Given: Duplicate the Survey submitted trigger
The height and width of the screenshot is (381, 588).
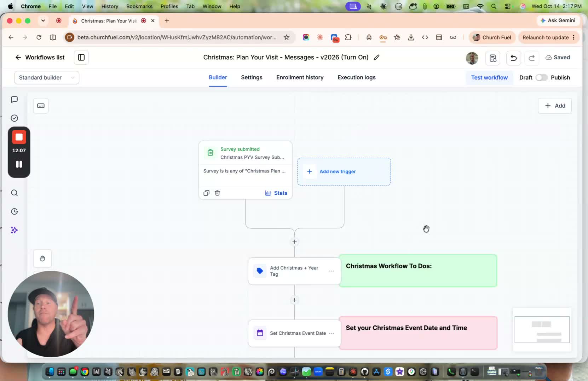Looking at the screenshot, I should [207, 193].
